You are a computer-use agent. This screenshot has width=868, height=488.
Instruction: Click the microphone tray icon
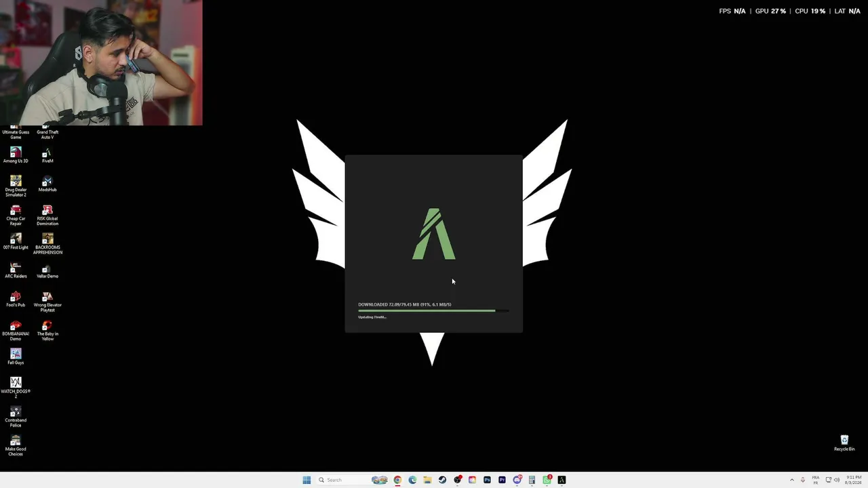click(x=803, y=480)
